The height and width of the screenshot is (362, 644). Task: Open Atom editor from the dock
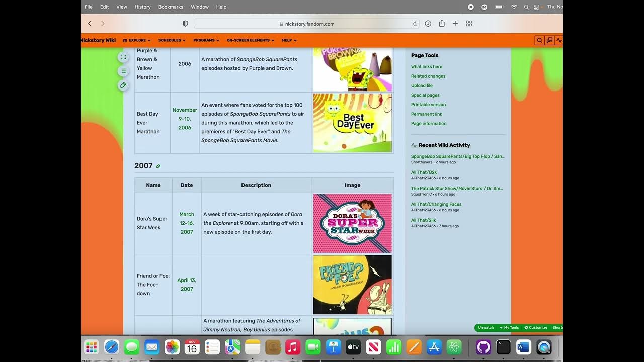pos(454,347)
